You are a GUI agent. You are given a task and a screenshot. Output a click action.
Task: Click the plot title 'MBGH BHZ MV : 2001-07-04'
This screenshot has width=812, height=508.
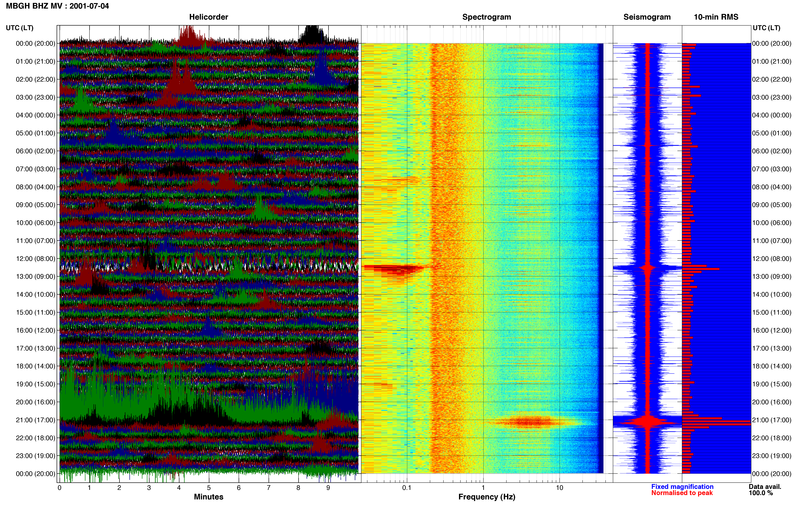point(57,6)
